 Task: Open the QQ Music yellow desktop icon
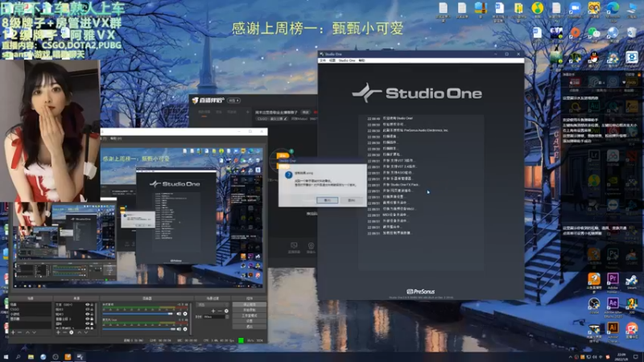point(537,8)
